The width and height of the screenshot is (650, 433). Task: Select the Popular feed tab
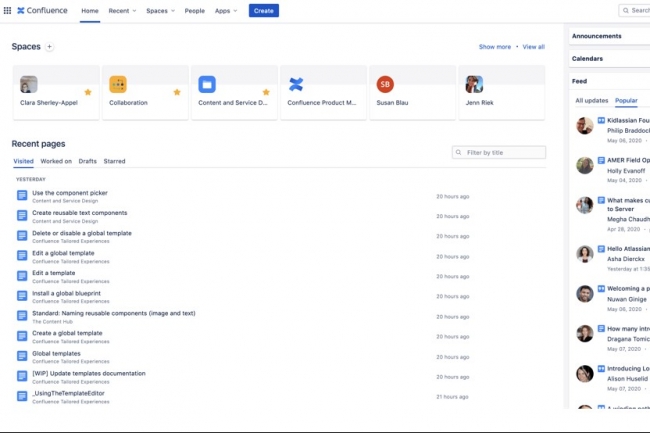(x=626, y=101)
